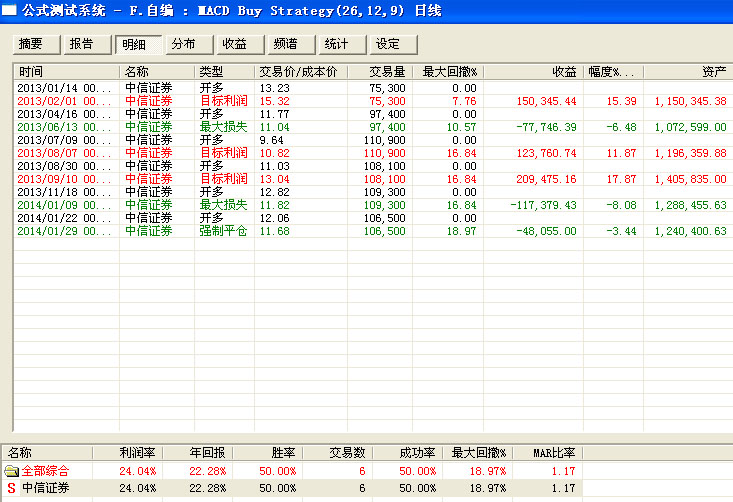The height and width of the screenshot is (502, 733).
Task: Open the 设定 tab
Action: point(393,44)
